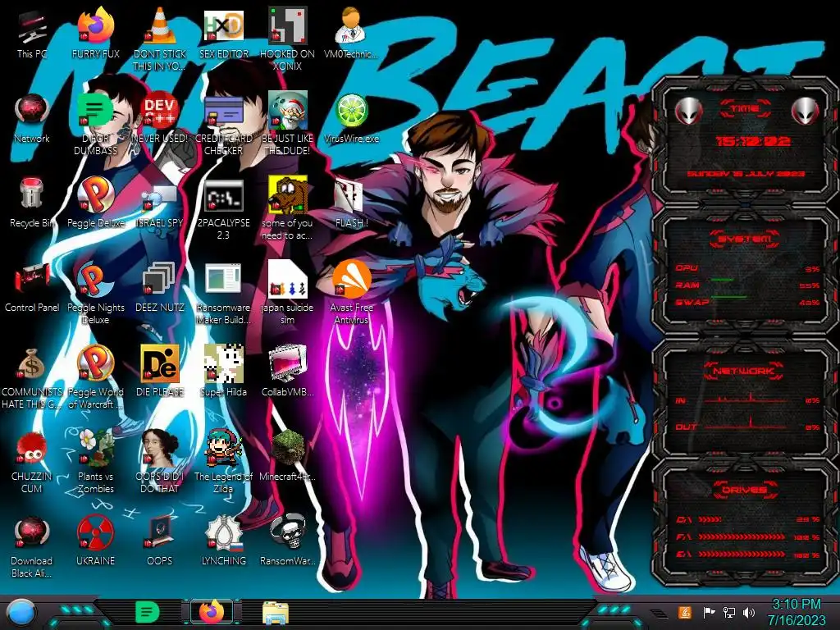Open the portrait painting OOPS DID I icon

click(x=159, y=448)
